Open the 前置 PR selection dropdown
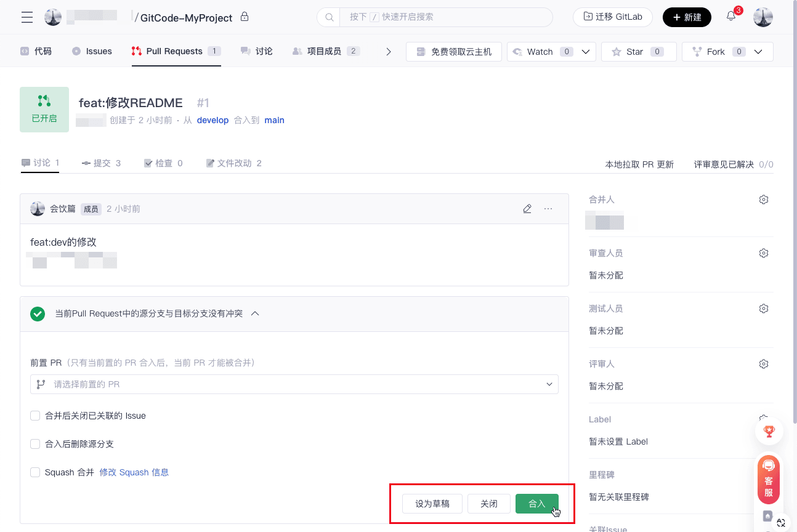This screenshot has height=532, width=797. click(x=294, y=384)
